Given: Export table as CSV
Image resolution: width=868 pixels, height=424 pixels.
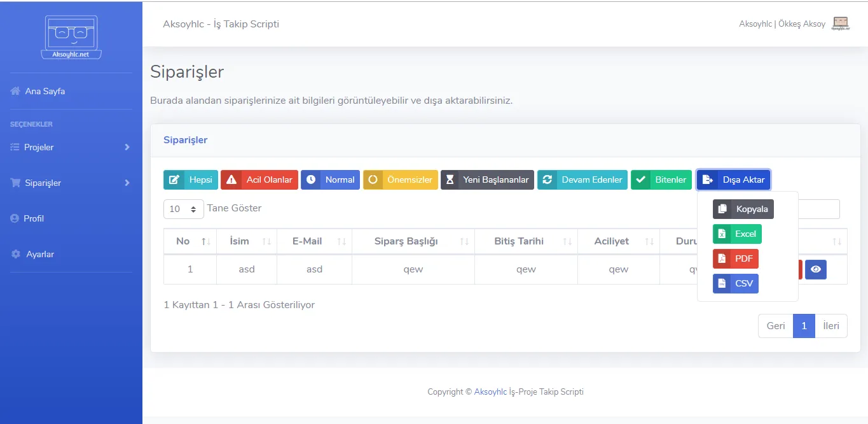Looking at the screenshot, I should click(736, 283).
